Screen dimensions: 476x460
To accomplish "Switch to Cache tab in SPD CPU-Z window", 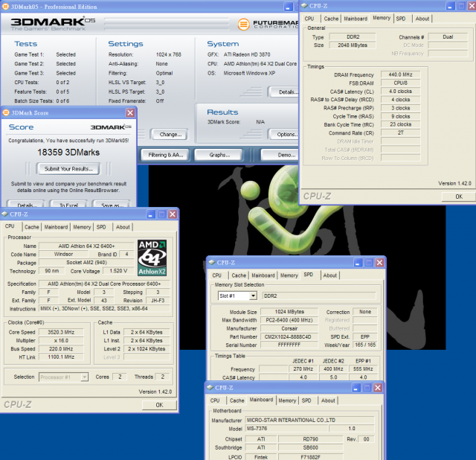I will tap(239, 275).
